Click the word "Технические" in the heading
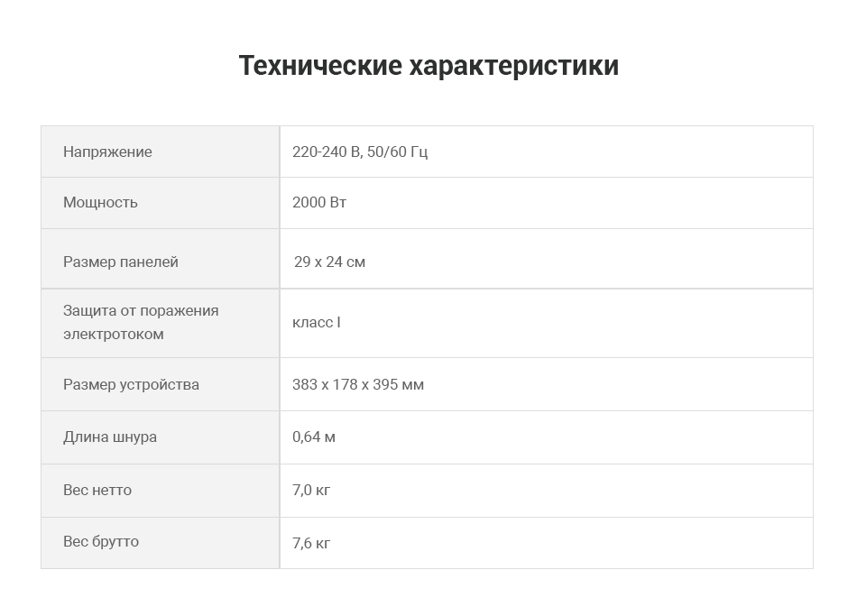866x616 pixels. pyautogui.click(x=320, y=66)
